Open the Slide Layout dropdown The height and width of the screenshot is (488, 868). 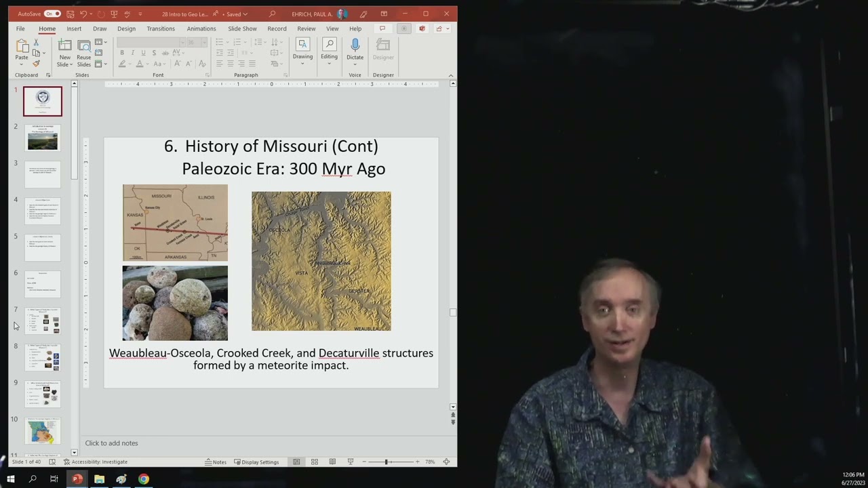[100, 42]
